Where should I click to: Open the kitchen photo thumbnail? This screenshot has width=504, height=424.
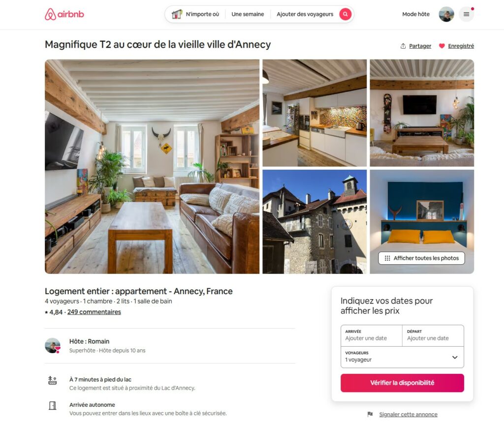(x=315, y=113)
